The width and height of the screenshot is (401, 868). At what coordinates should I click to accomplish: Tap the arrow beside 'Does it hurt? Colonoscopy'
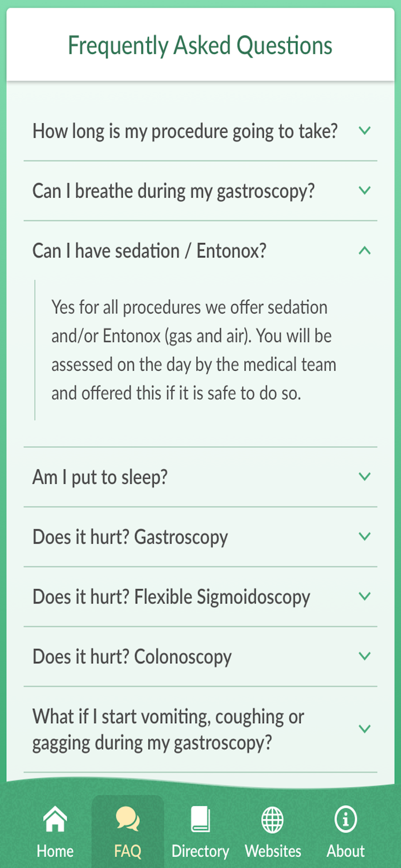point(365,656)
